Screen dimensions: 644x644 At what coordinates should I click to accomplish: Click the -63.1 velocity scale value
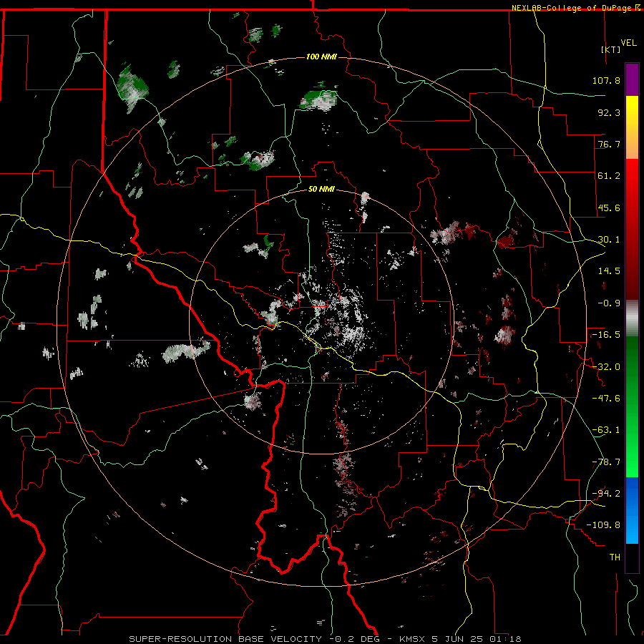(x=606, y=430)
